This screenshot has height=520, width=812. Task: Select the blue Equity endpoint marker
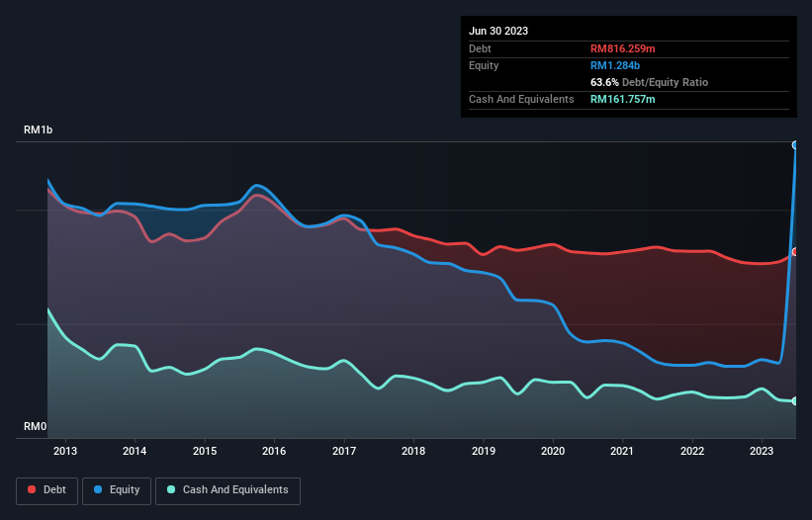795,145
